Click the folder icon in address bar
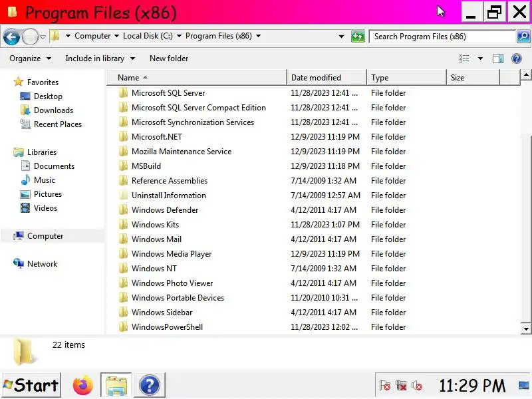The height and width of the screenshot is (399, 532). [x=55, y=36]
